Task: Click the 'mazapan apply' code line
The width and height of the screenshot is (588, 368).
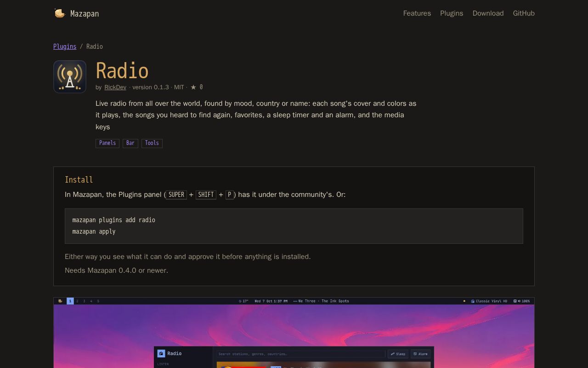Action: 94,231
